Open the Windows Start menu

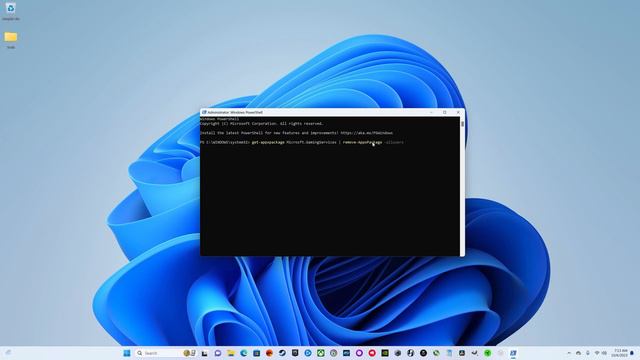tap(127, 353)
